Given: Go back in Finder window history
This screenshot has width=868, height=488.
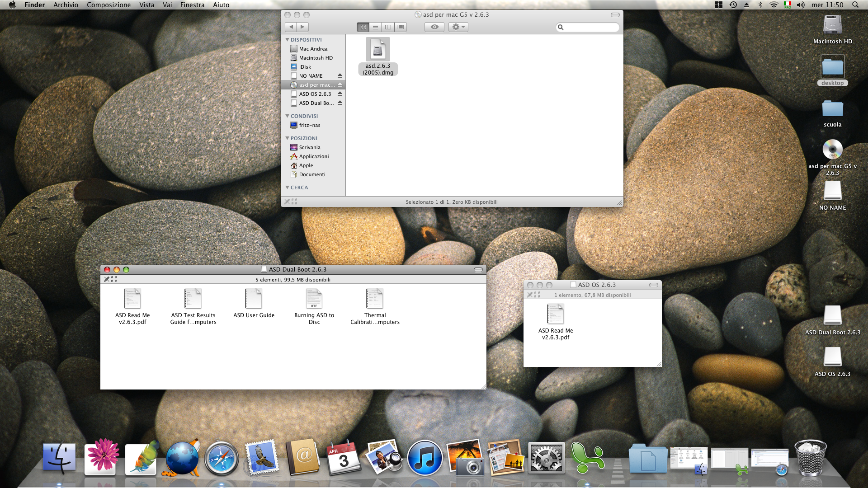Looking at the screenshot, I should (291, 27).
